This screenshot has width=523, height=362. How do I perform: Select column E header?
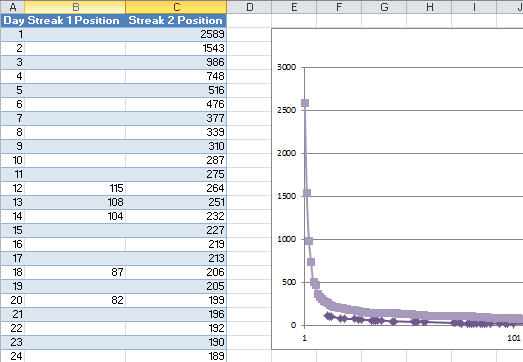coord(294,7)
